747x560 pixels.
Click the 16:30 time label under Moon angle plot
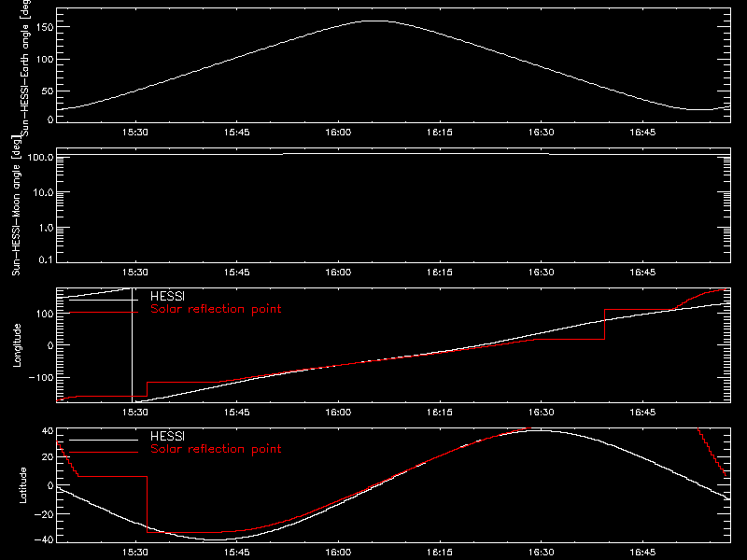542,273
